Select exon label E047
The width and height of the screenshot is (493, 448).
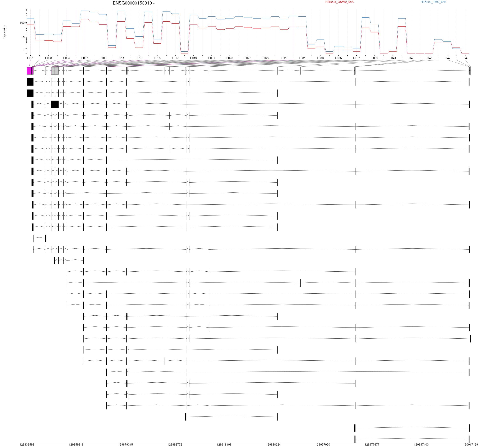pyautogui.click(x=447, y=58)
